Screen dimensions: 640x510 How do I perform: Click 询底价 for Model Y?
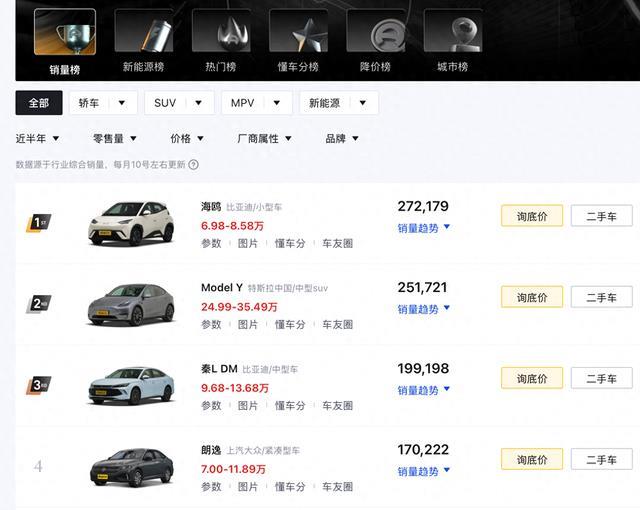(x=532, y=297)
